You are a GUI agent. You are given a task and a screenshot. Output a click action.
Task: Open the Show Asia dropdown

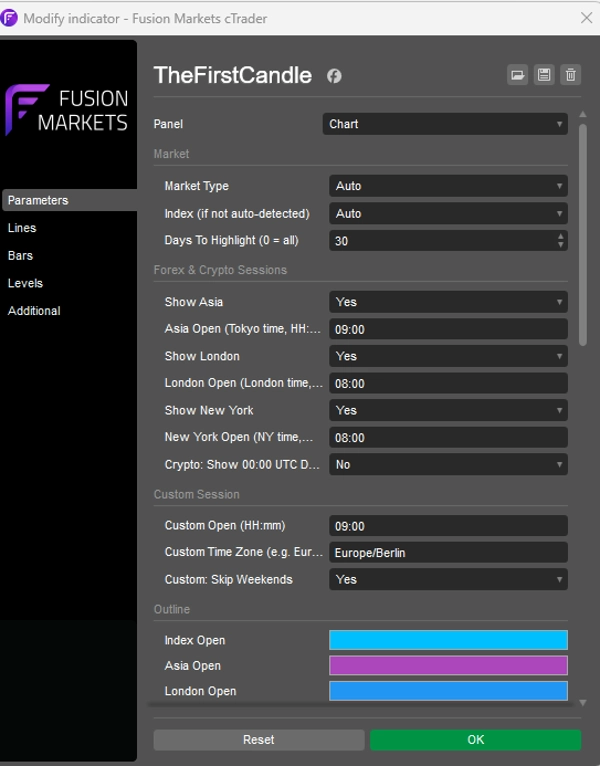[449, 302]
